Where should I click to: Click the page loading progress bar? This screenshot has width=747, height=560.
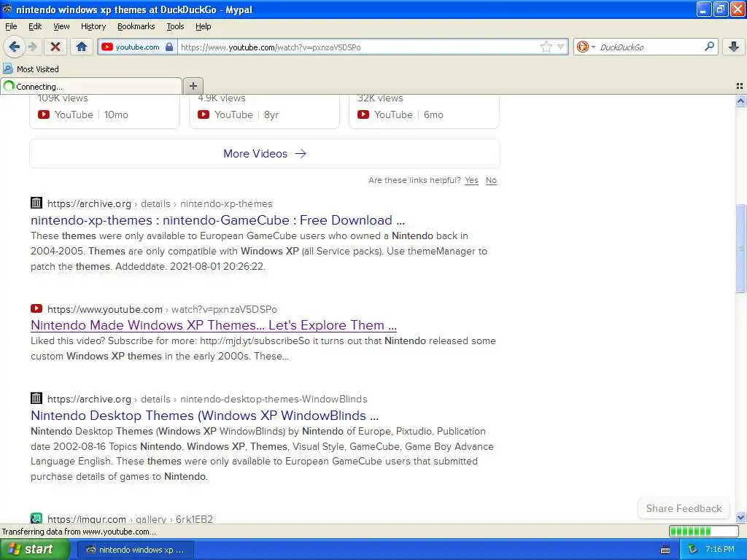point(704,531)
